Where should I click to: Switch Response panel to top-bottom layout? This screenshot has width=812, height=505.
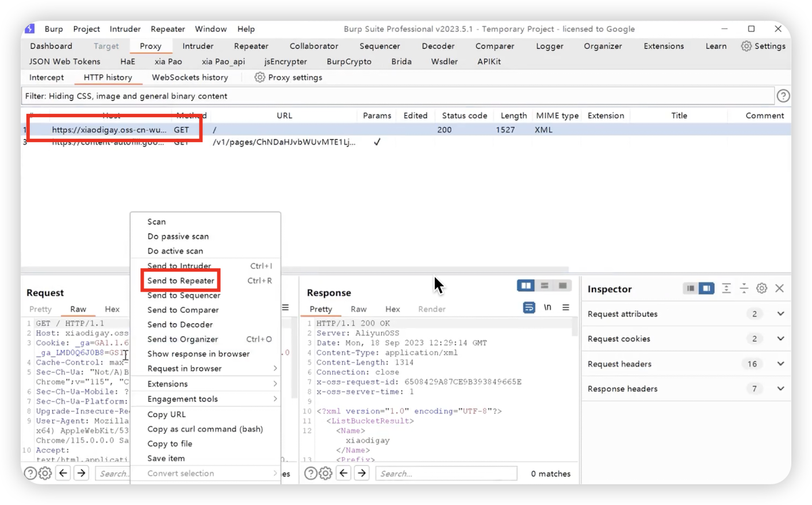545,286
